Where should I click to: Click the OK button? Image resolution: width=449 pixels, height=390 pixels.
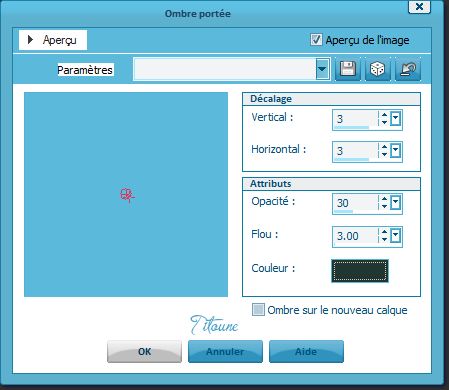pos(144,351)
